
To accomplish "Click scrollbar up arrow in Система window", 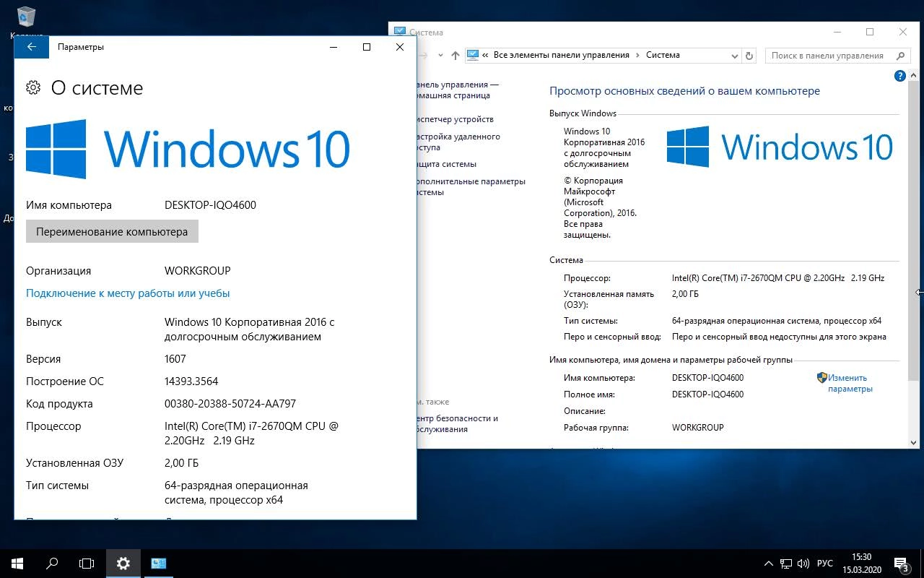I will [914, 74].
